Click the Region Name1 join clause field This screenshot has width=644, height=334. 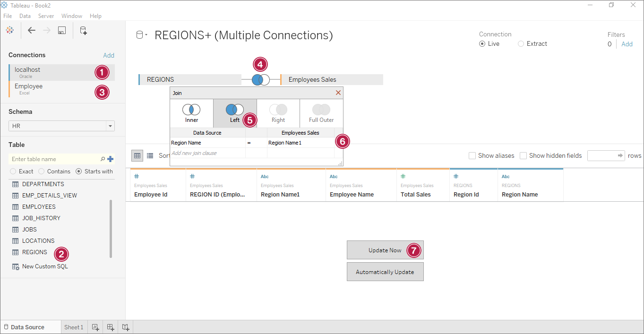tap(301, 143)
